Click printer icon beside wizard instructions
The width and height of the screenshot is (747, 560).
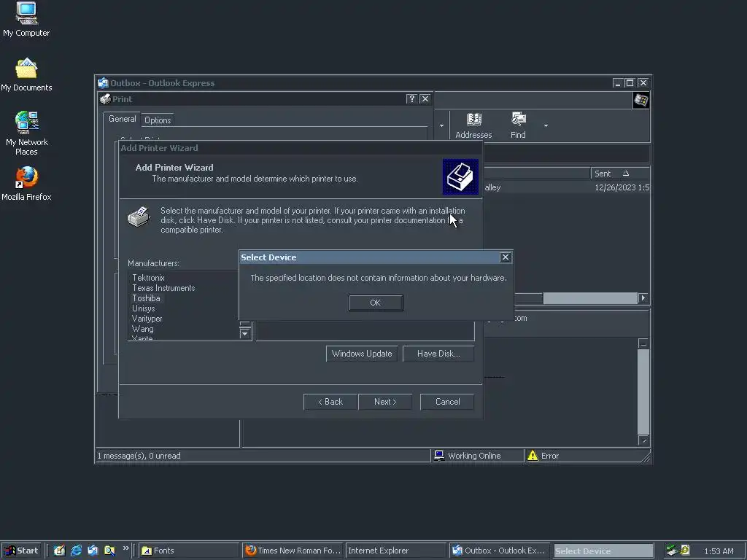click(139, 217)
